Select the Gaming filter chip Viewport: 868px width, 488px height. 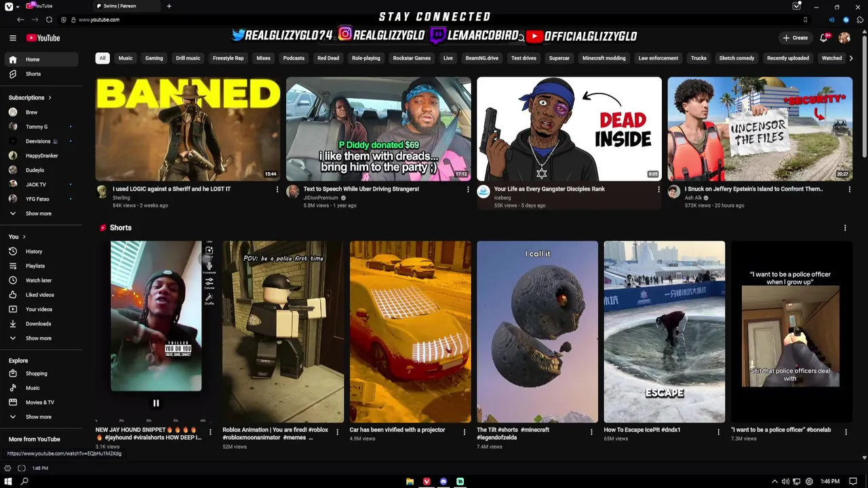(154, 58)
